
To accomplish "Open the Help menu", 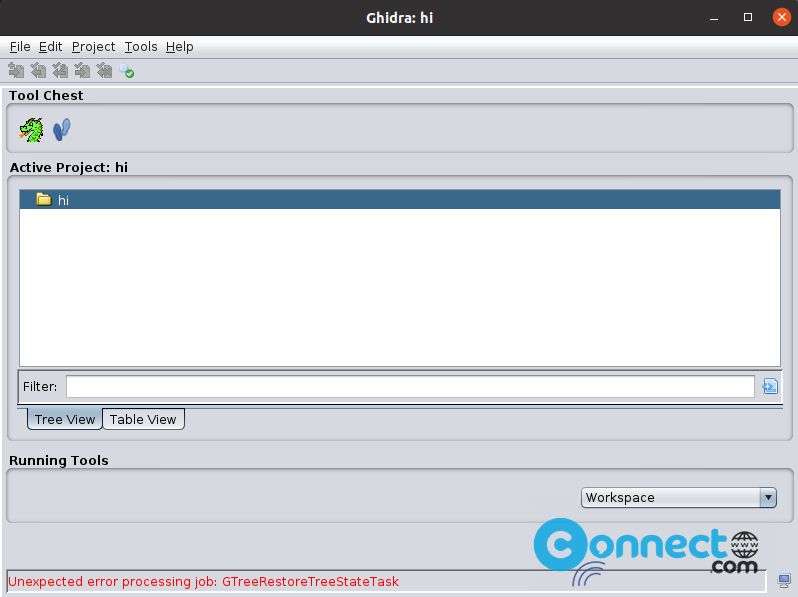I will tap(179, 47).
